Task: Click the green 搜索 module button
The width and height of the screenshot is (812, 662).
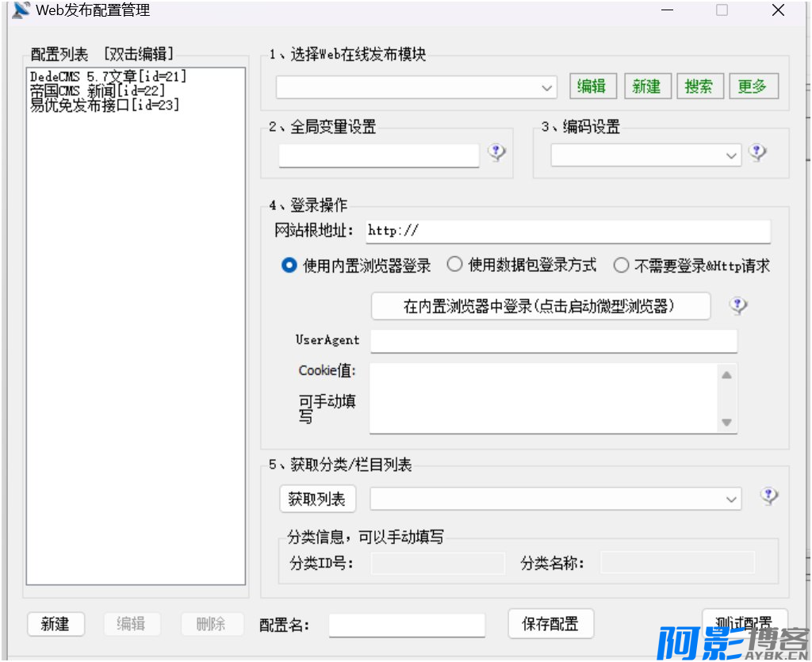Action: click(x=699, y=86)
